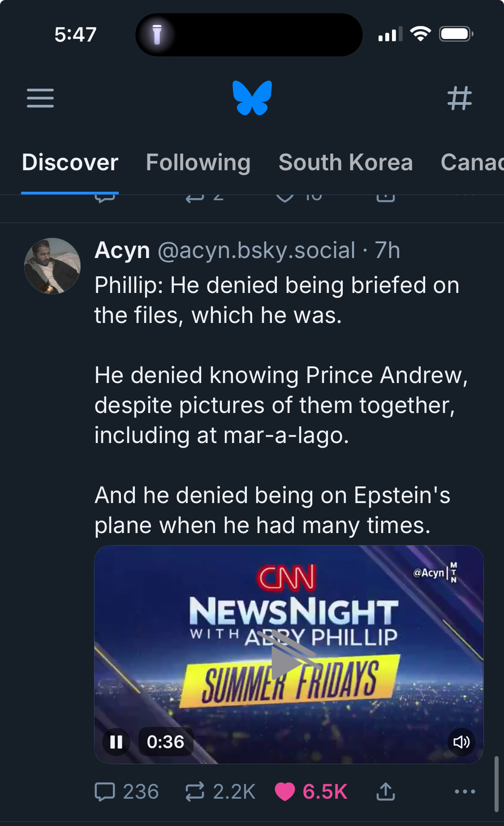Switch to the South Korea feed tab
Screen dimensions: 504x826
[x=345, y=162]
